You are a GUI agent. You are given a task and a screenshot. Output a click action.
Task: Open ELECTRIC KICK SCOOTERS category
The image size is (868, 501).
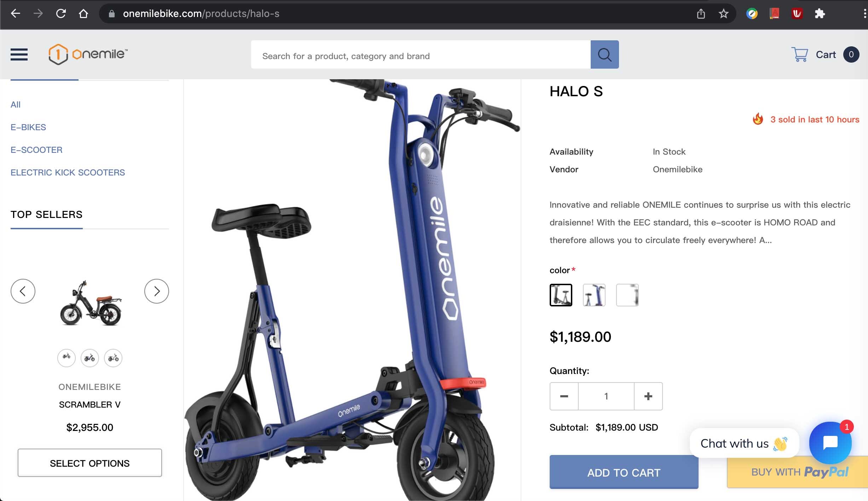coord(68,172)
